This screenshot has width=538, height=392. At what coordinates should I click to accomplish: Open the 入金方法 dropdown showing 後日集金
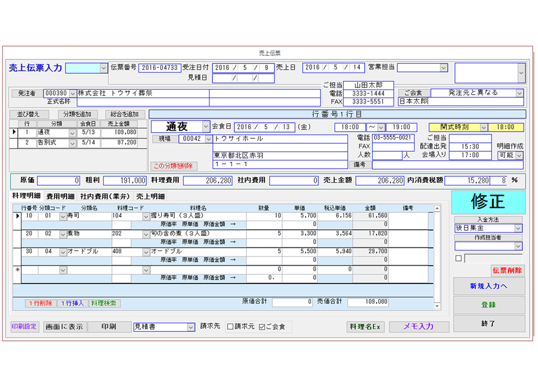pyautogui.click(x=518, y=228)
